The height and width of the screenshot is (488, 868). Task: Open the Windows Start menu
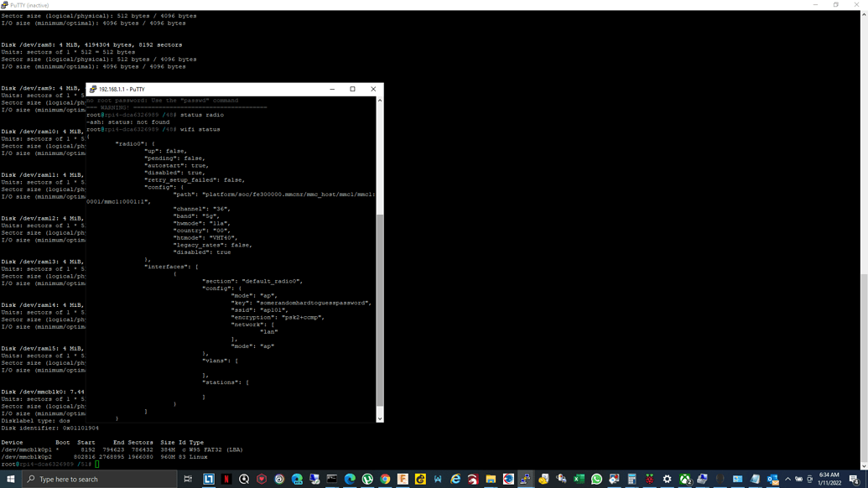10,480
